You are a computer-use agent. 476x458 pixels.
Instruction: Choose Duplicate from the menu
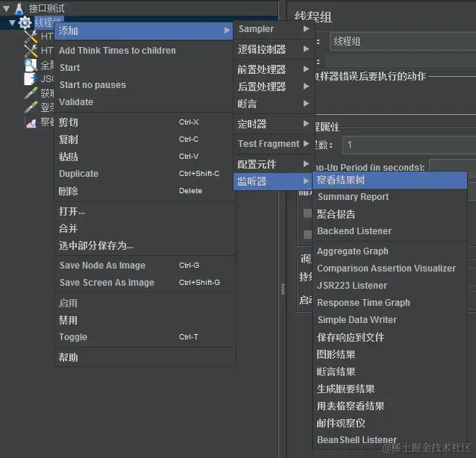[x=145, y=174]
